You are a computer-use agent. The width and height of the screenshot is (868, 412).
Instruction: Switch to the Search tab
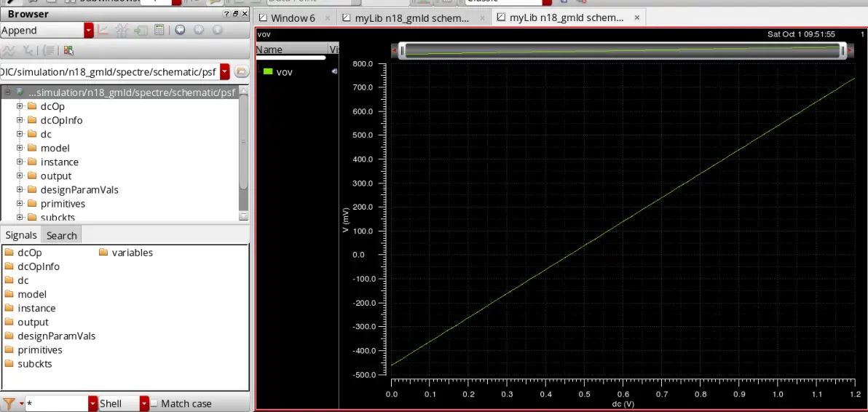[x=61, y=236]
